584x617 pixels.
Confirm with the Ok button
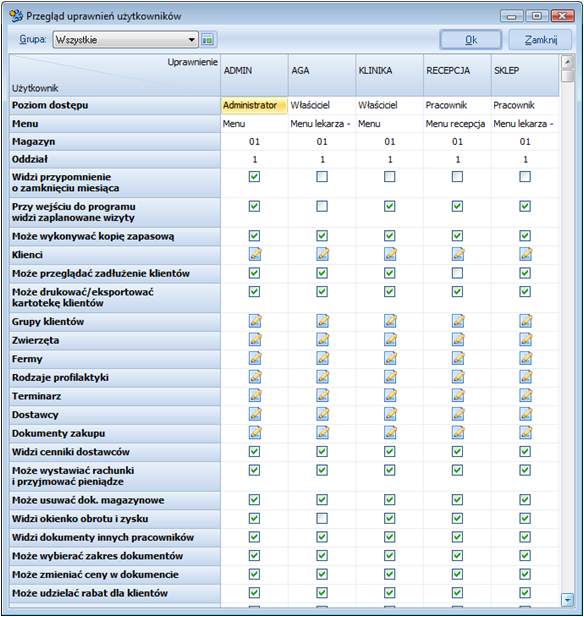471,40
